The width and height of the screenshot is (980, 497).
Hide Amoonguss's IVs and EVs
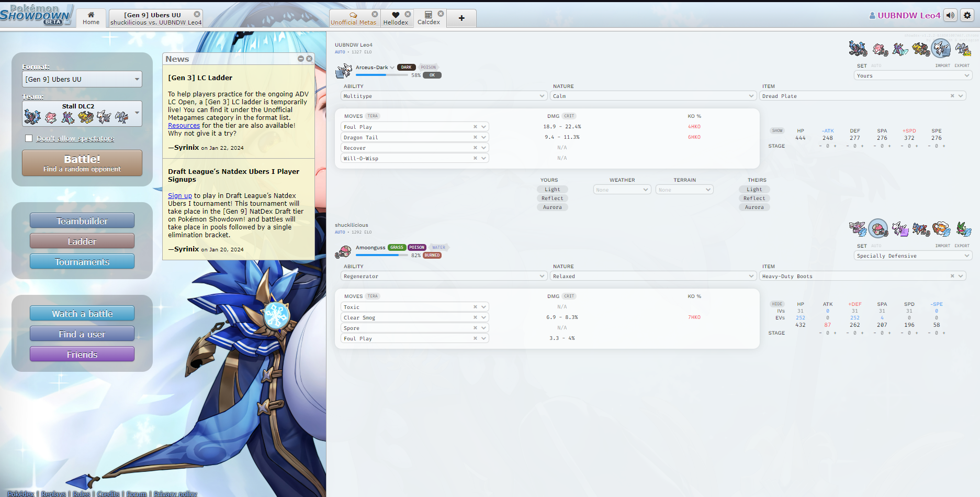778,304
